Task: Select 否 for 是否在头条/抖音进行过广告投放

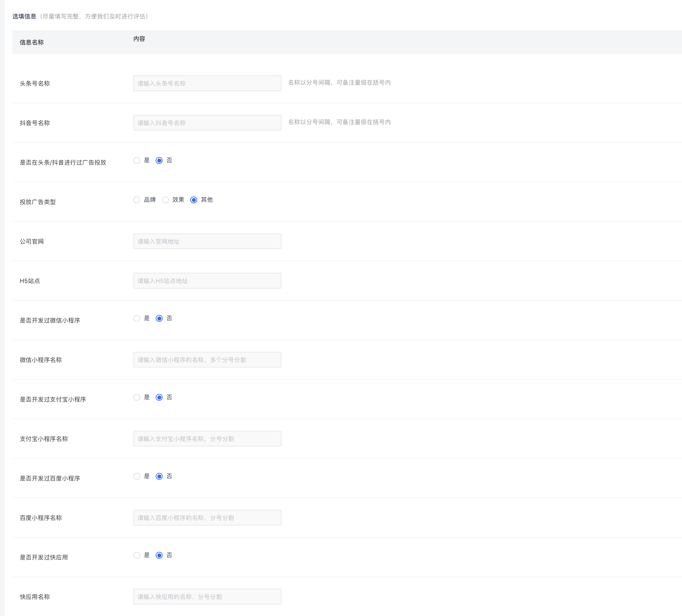Action: 159,160
